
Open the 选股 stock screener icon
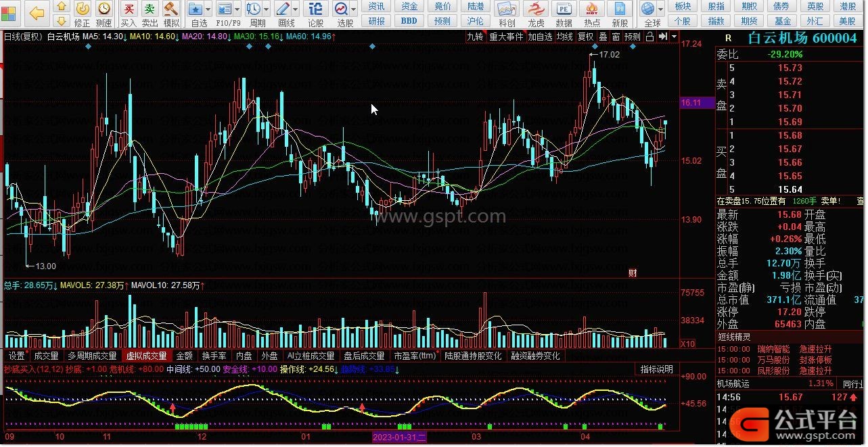[344, 14]
